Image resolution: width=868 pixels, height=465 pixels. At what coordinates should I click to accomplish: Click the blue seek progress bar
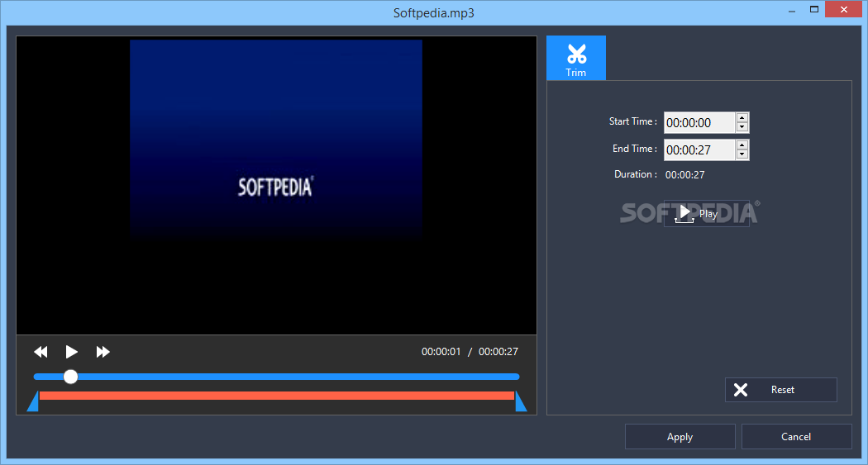276,377
